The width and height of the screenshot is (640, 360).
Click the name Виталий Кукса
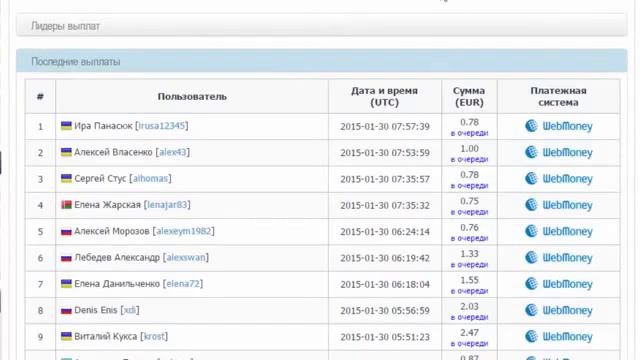point(106,336)
